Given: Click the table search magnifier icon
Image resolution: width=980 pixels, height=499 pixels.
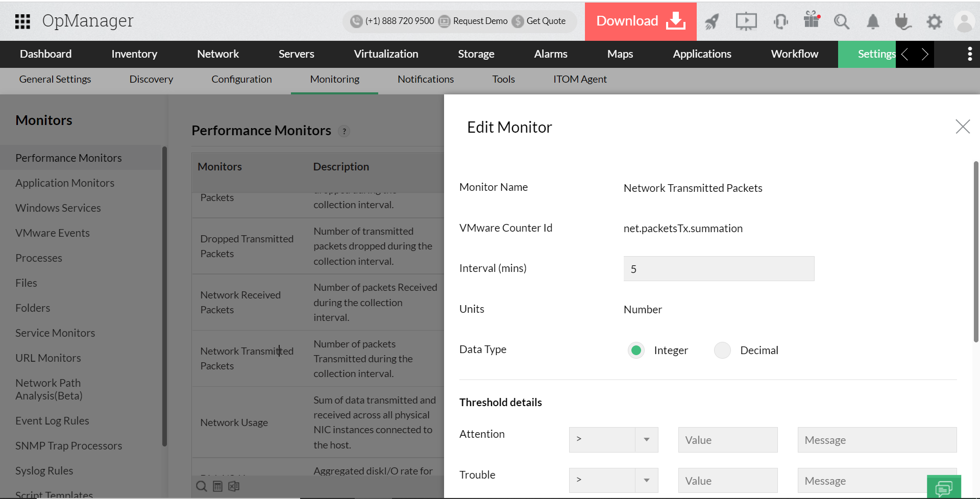Looking at the screenshot, I should point(202,486).
